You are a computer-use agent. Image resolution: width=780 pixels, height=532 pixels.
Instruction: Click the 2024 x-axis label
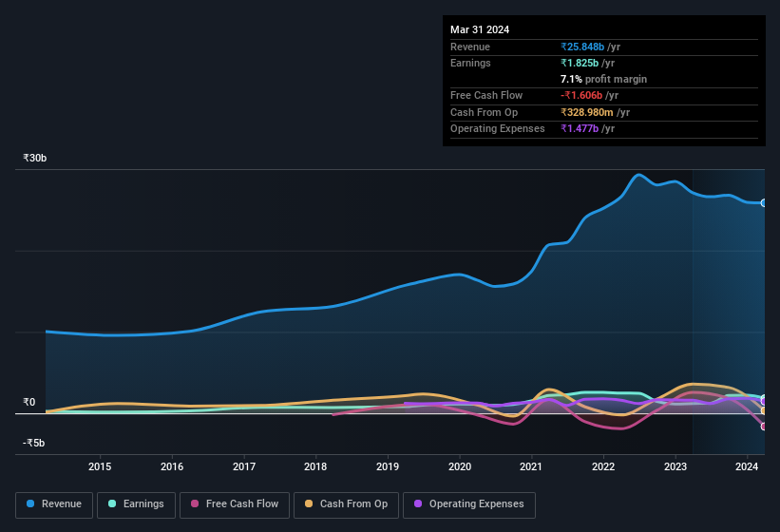(747, 466)
